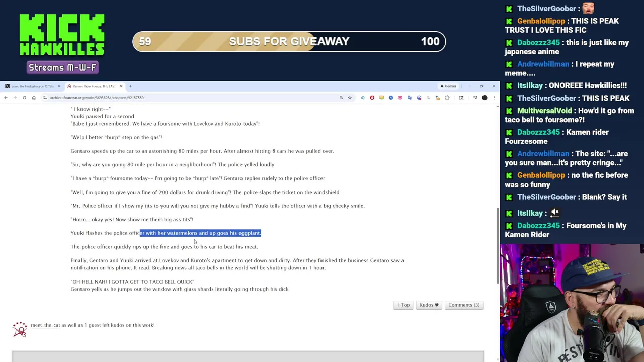644x362 pixels.
Task: Close the Kamen Rider Fourze tab
Action: pyautogui.click(x=121, y=86)
